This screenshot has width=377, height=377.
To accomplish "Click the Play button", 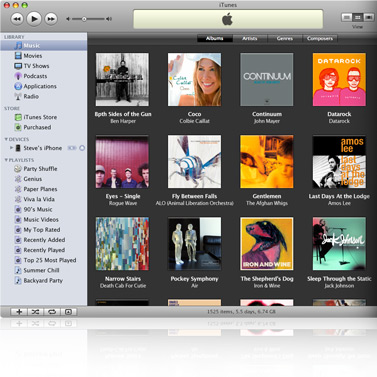I will point(34,19).
